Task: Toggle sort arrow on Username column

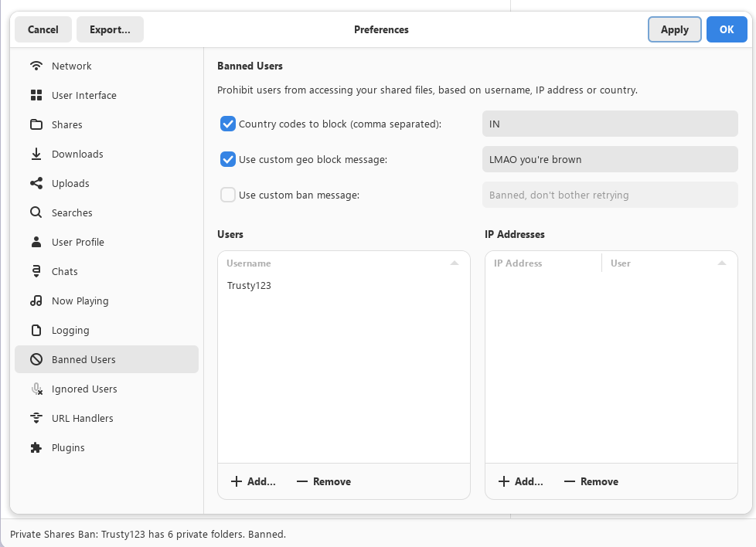Action: point(455,263)
